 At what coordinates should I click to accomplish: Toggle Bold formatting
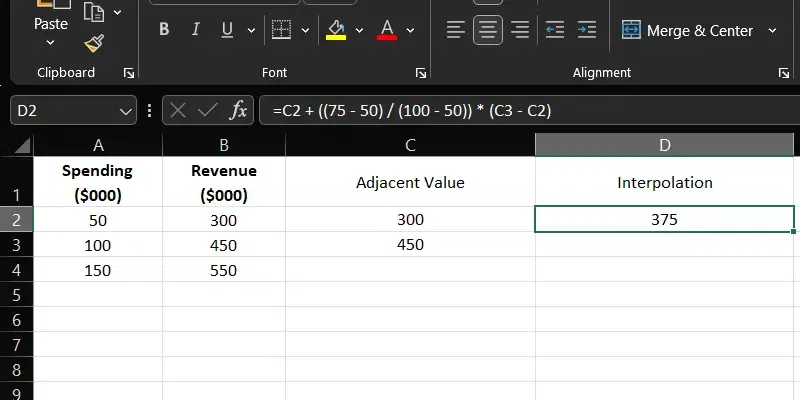coord(164,30)
